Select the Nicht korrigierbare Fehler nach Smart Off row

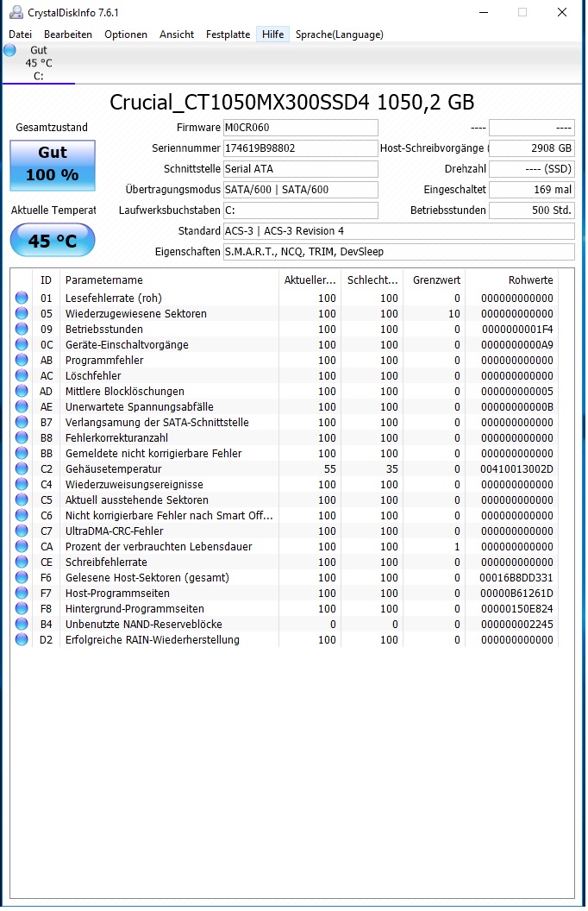coord(285,515)
